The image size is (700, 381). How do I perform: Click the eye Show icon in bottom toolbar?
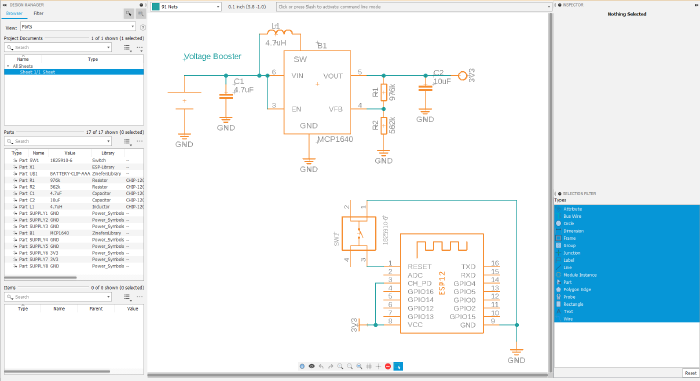312,366
